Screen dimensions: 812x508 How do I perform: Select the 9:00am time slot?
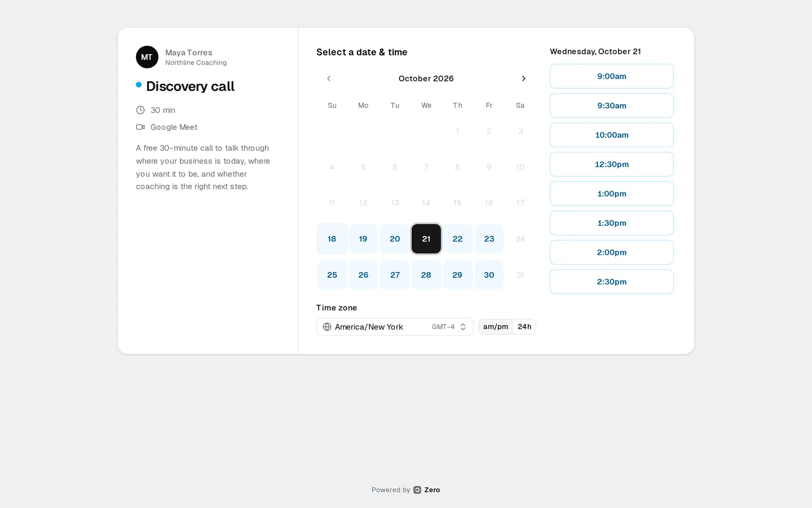[612, 76]
